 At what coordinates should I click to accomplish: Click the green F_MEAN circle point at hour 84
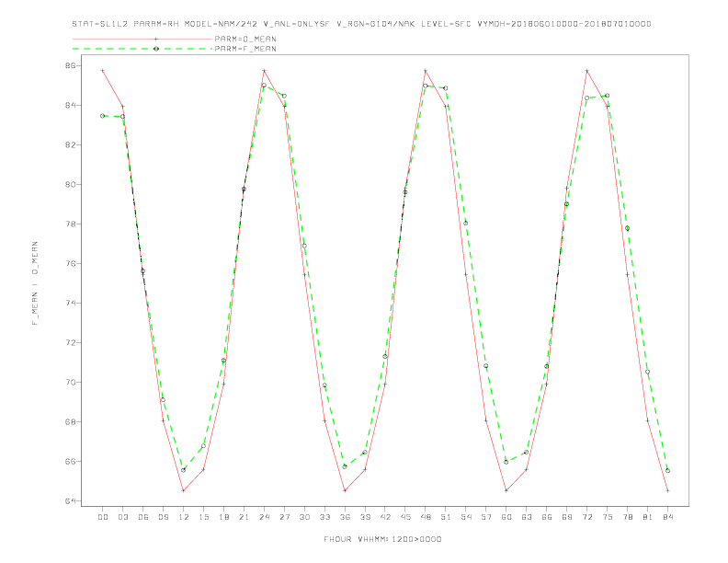(667, 471)
